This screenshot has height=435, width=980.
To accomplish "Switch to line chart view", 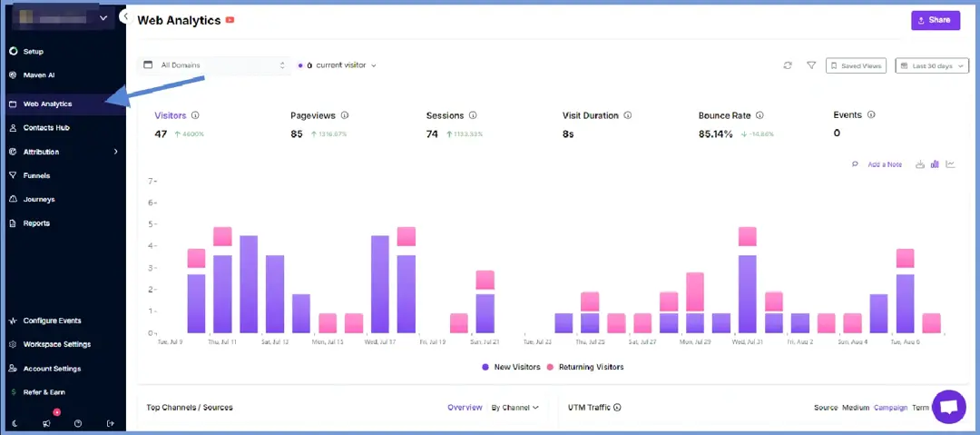I will coord(950,164).
